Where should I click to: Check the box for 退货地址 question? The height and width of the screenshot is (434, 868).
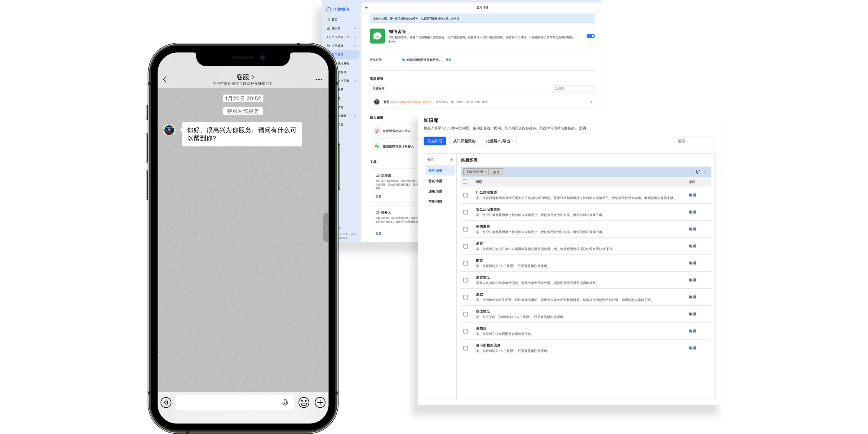(465, 280)
